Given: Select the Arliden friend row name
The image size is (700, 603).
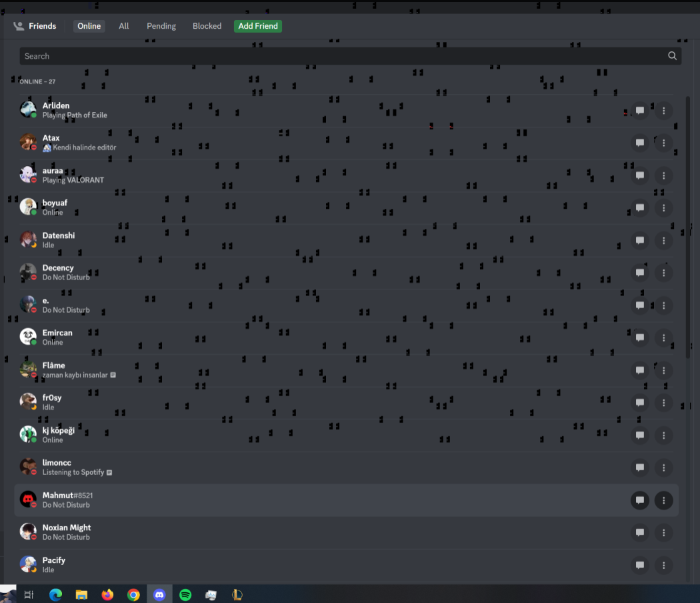Looking at the screenshot, I should tap(56, 105).
